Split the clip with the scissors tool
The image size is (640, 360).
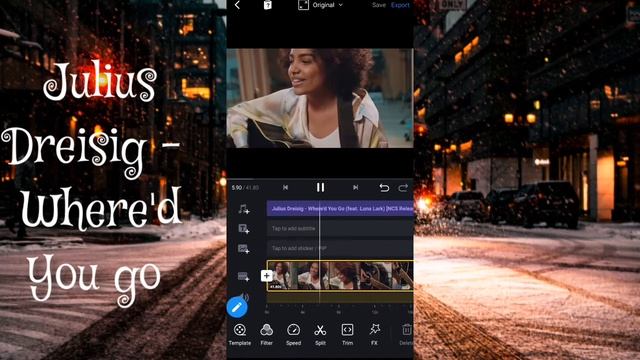coord(320,334)
